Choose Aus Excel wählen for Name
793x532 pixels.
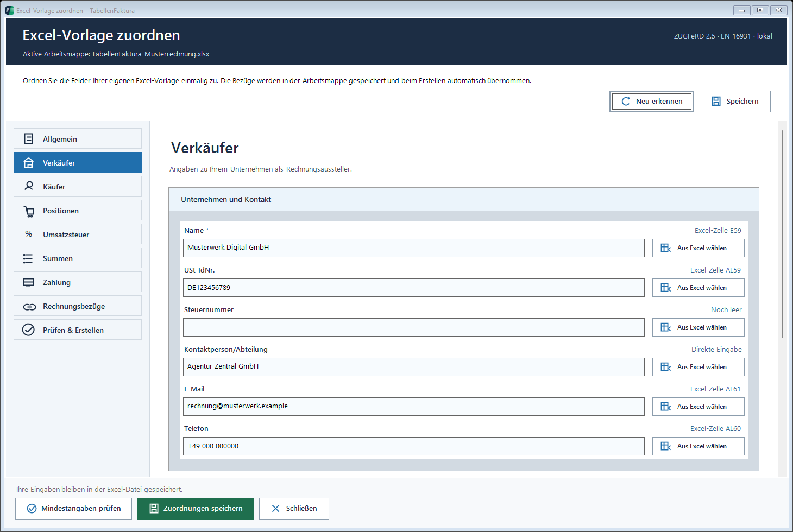point(698,248)
